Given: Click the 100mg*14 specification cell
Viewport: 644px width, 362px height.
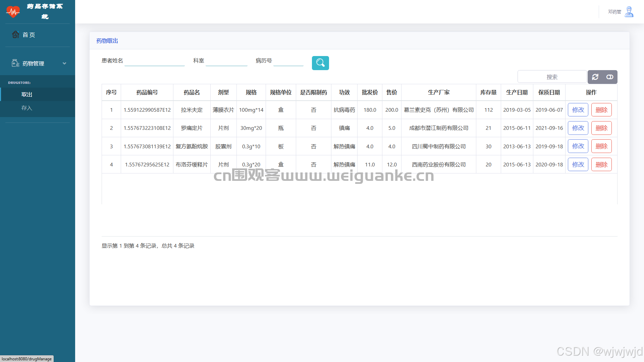Looking at the screenshot, I should [251, 110].
